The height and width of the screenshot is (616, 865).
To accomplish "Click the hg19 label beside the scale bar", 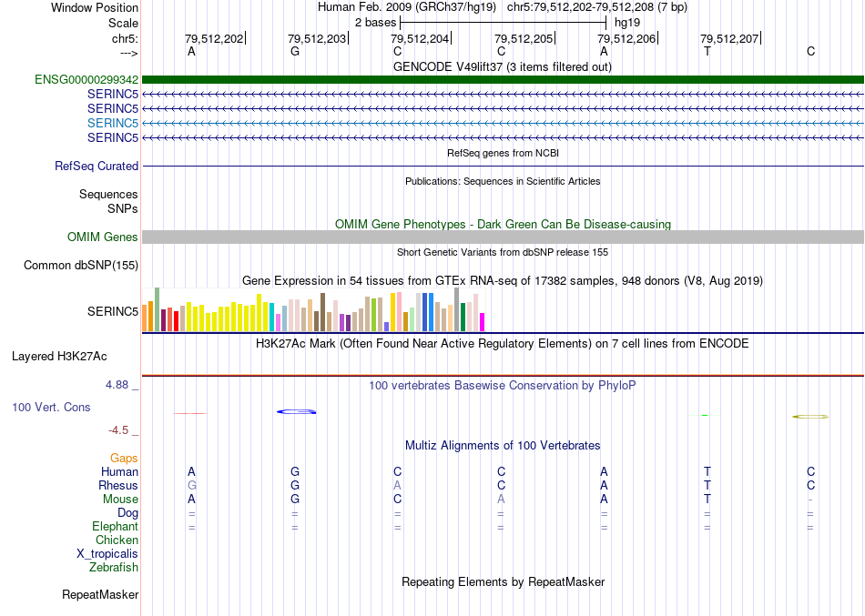I will (x=627, y=23).
